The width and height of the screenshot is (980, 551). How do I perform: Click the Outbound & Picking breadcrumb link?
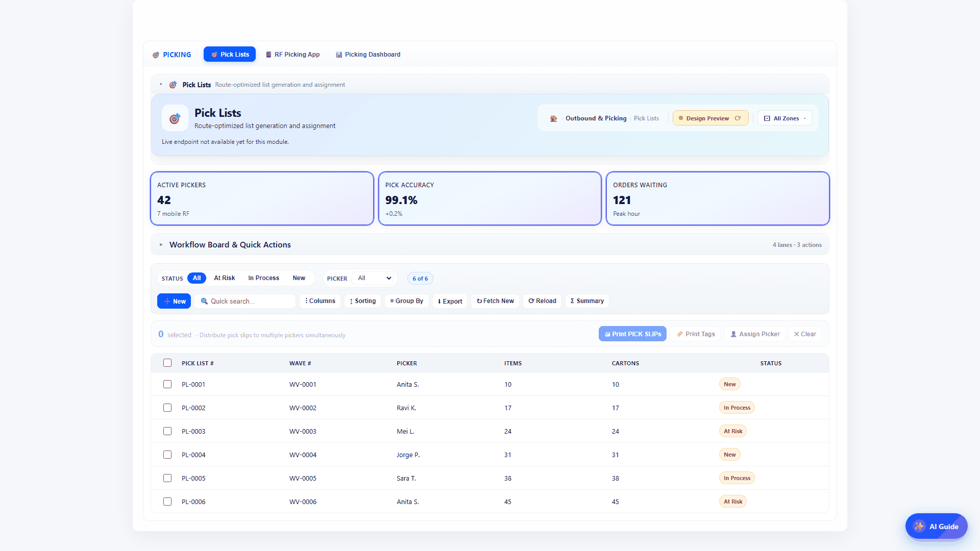click(x=596, y=118)
